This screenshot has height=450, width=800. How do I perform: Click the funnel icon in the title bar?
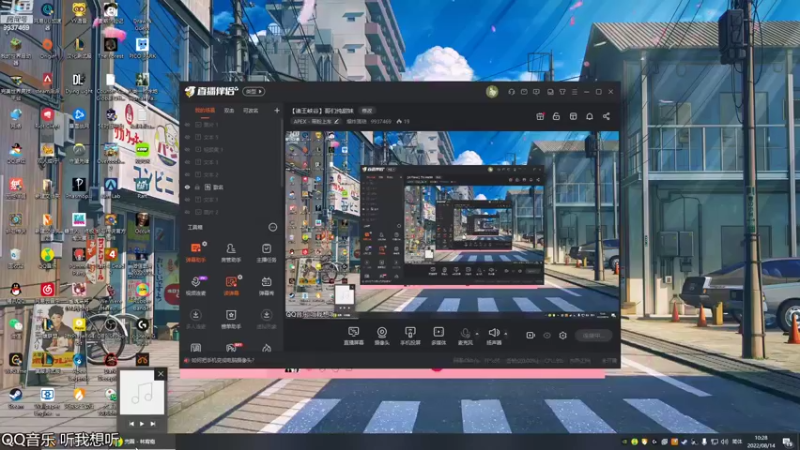(x=562, y=92)
